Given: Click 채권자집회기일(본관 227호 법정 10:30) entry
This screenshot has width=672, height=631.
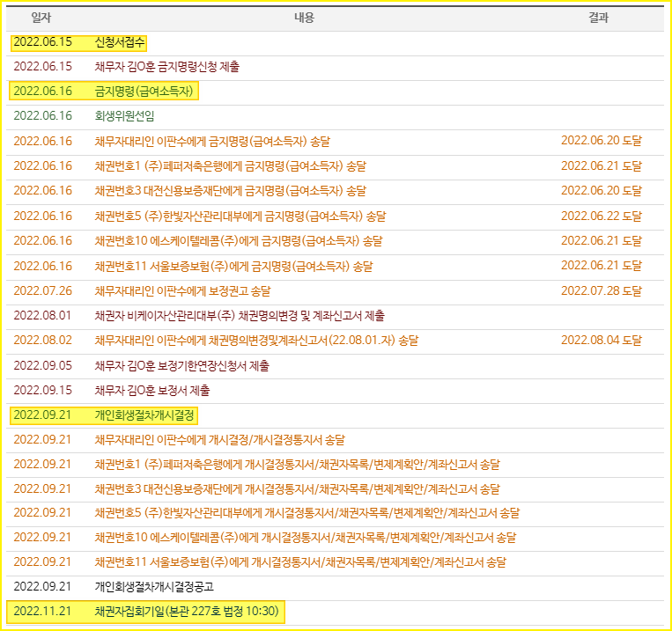Looking at the screenshot, I should pyautogui.click(x=187, y=612).
